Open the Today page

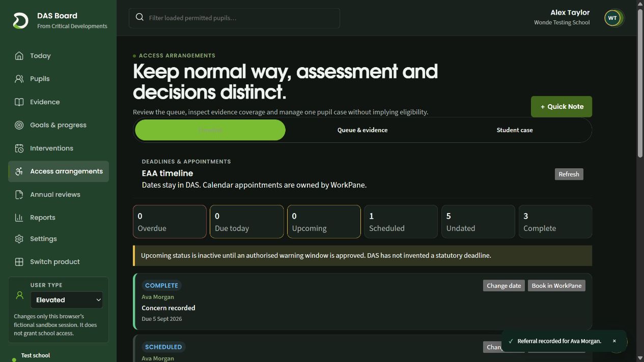[x=59, y=56]
